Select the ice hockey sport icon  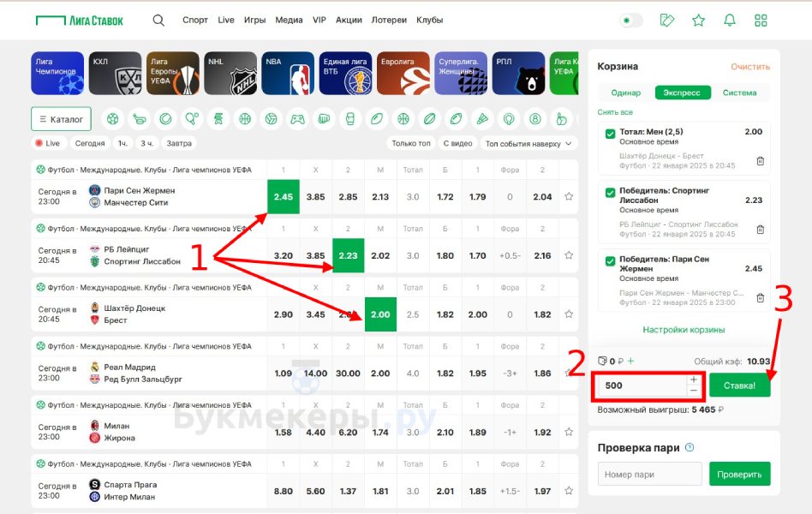139,119
